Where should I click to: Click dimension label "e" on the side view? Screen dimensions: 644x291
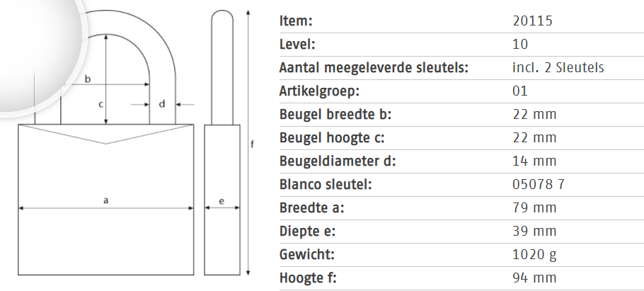click(222, 201)
